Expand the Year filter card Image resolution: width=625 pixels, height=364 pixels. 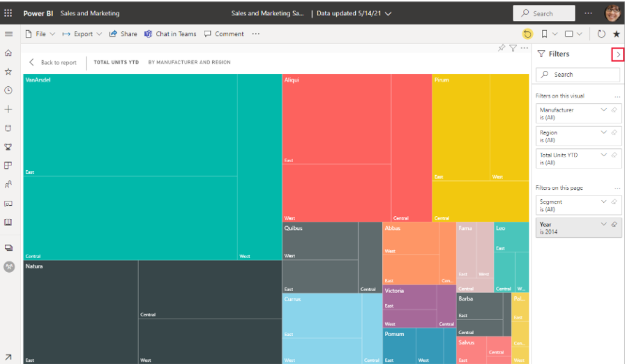(603, 225)
